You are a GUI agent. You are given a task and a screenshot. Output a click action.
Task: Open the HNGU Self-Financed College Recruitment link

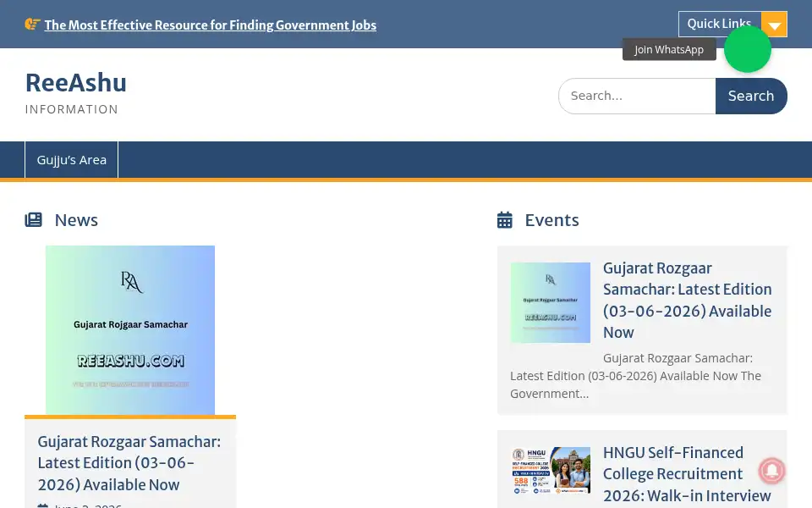pyautogui.click(x=687, y=474)
